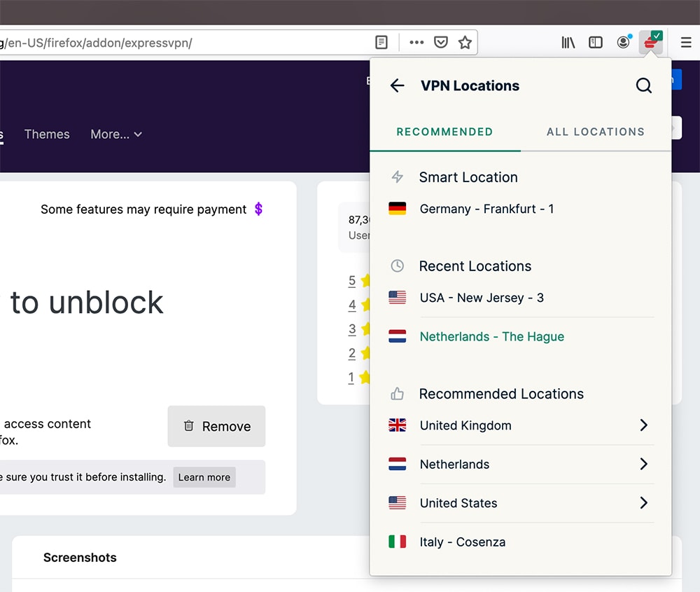The width and height of the screenshot is (700, 592).
Task: Open the 4-star reviews link
Action: 352,305
